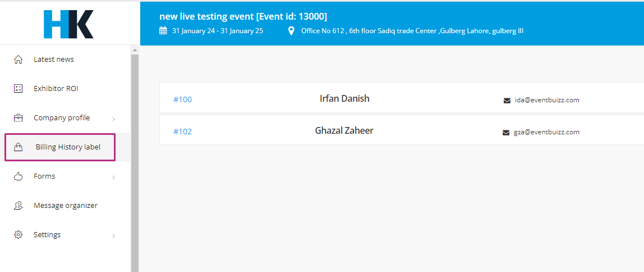Click the thumbs-up icon next to Forms
644x272 pixels.
pyautogui.click(x=18, y=176)
